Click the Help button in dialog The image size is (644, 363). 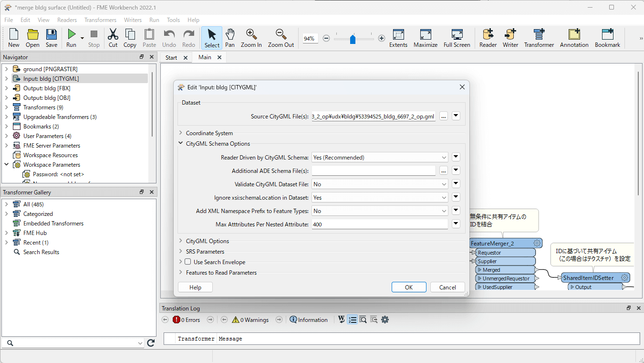[x=195, y=287]
